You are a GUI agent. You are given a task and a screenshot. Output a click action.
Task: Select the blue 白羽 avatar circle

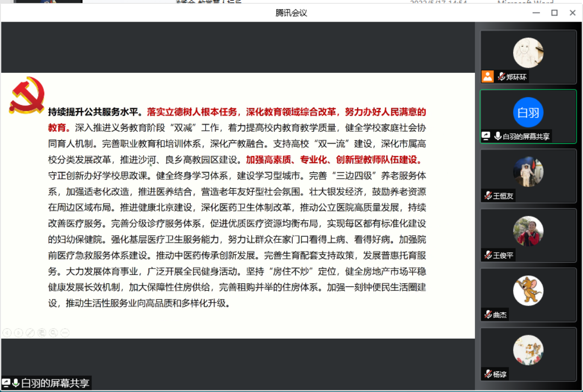point(528,112)
